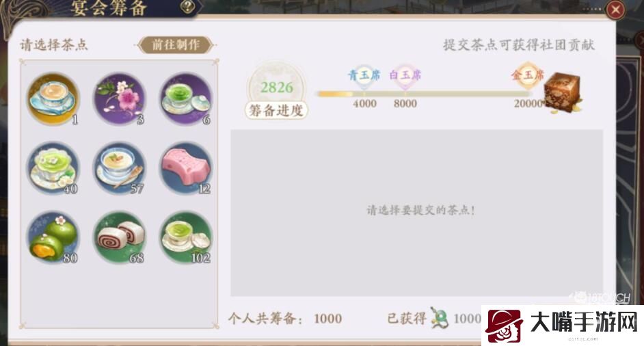Open the golden reward chest icon
The width and height of the screenshot is (644, 346).
pos(562,92)
